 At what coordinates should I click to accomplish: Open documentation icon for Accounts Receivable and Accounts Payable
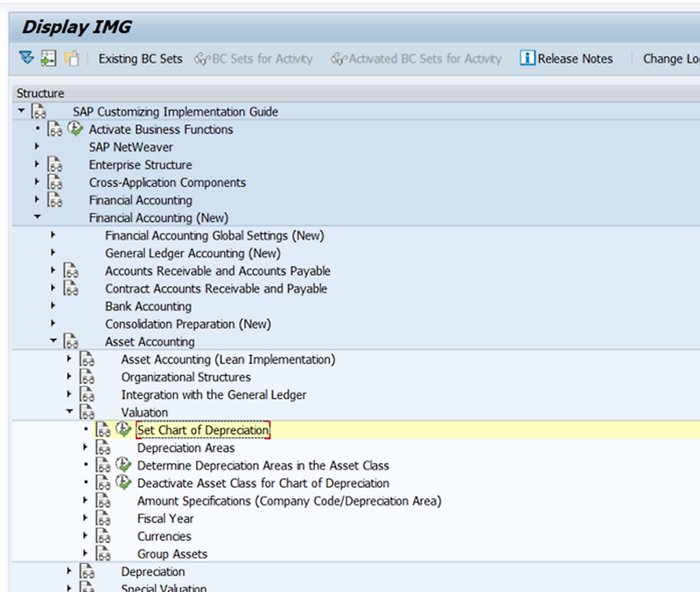tap(71, 270)
